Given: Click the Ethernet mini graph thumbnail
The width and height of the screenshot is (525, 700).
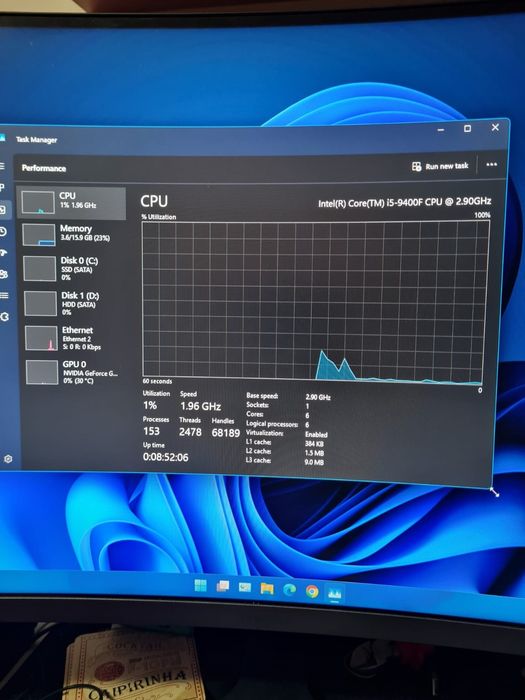Looking at the screenshot, I should pos(41,338).
